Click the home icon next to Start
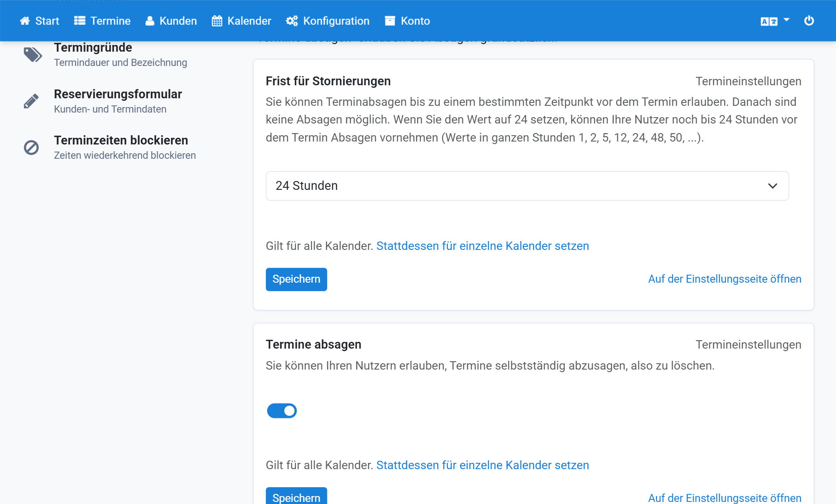 [25, 21]
